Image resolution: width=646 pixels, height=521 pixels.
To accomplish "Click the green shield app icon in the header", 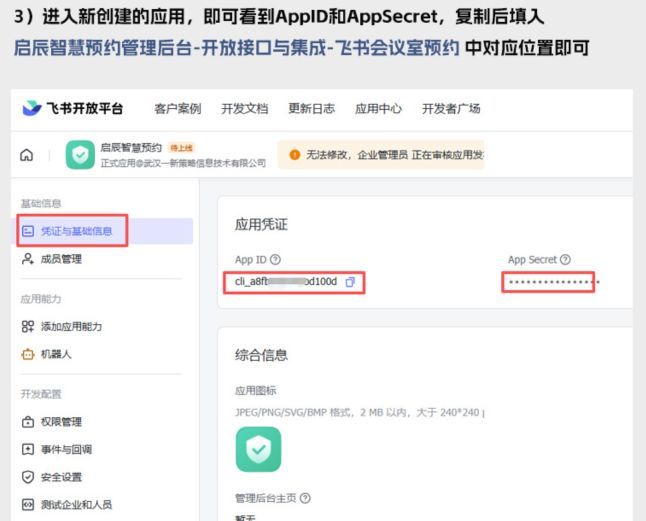I will coord(80,155).
